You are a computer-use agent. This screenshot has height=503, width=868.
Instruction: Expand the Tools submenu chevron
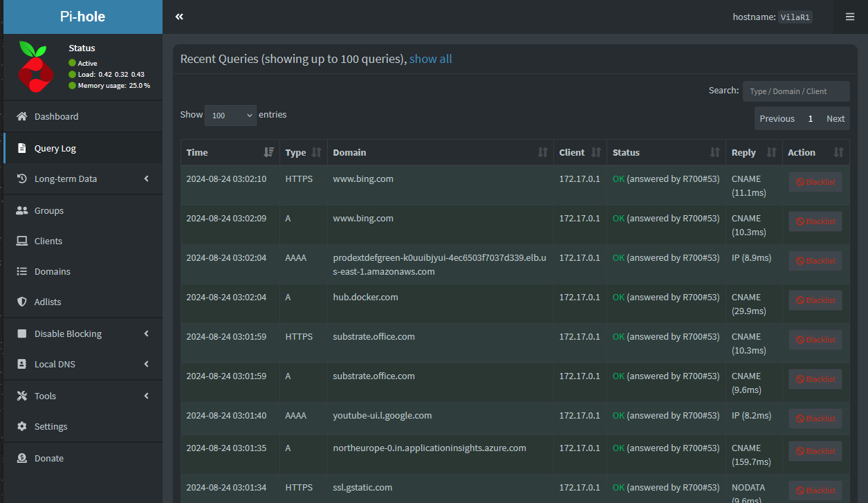145,396
